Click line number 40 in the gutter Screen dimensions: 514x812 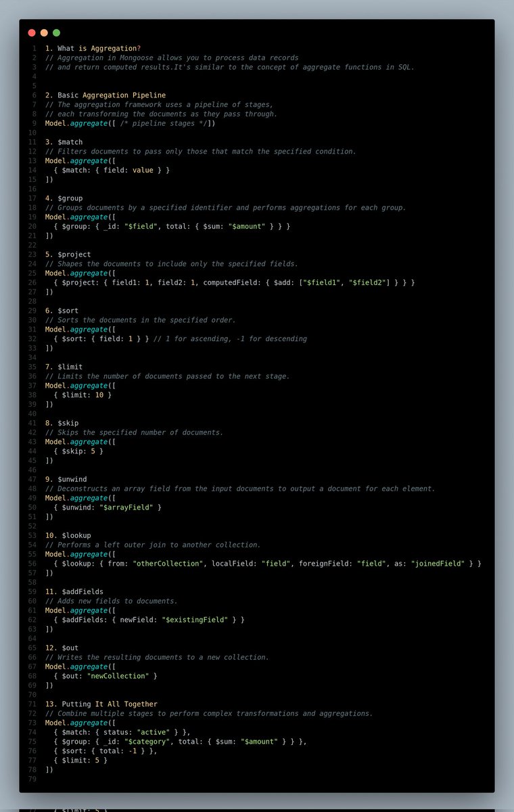pos(31,413)
